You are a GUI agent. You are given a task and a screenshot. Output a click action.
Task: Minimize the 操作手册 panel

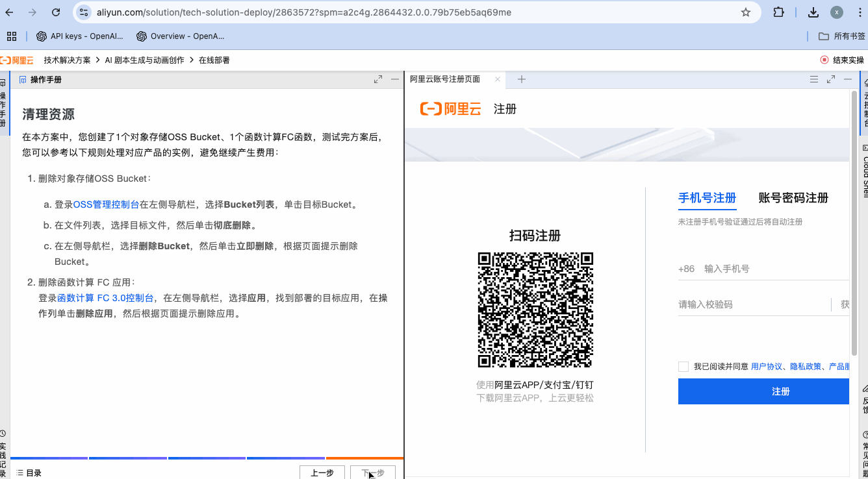[x=395, y=79]
